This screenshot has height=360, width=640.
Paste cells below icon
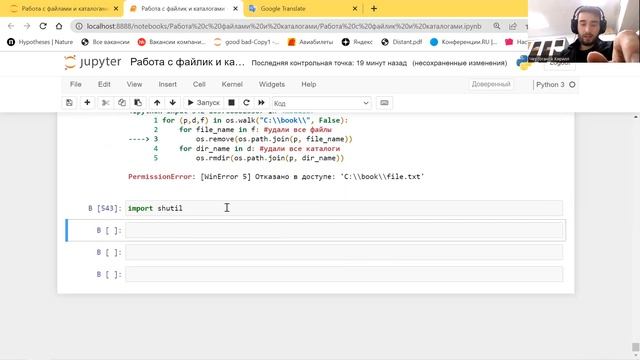pos(138,103)
